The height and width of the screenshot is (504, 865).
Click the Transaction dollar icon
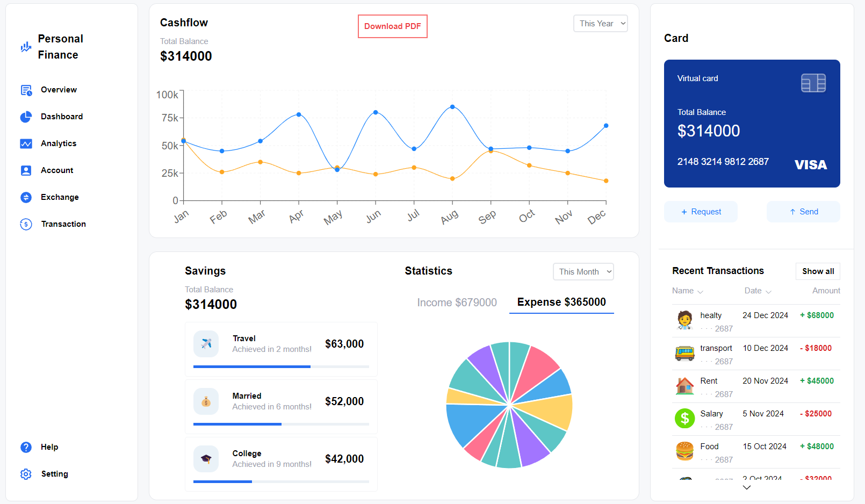pyautogui.click(x=26, y=224)
